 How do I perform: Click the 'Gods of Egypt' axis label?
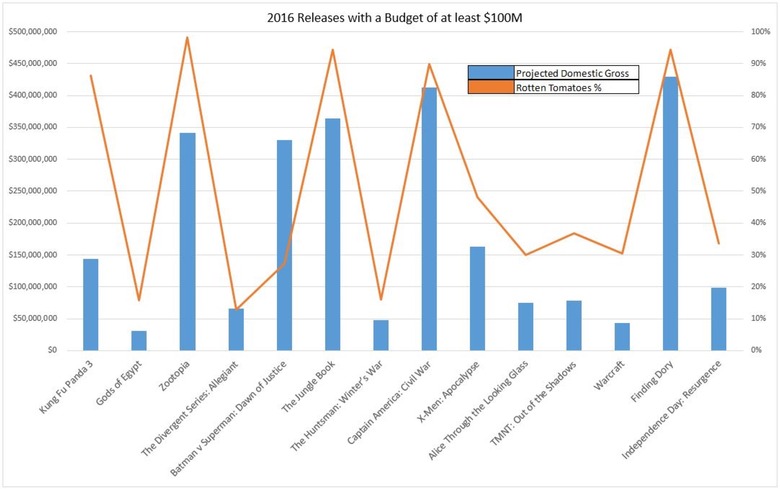pyautogui.click(x=119, y=383)
